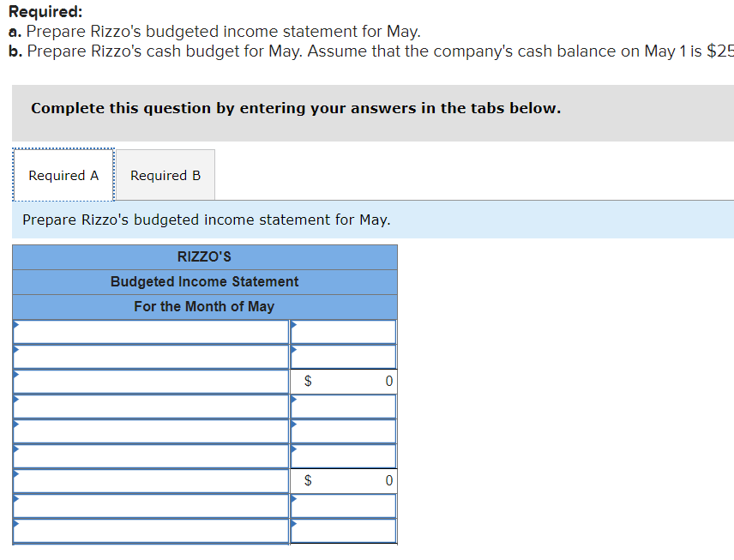Click the seventh row account label cell
The image size is (734, 560).
[150, 480]
